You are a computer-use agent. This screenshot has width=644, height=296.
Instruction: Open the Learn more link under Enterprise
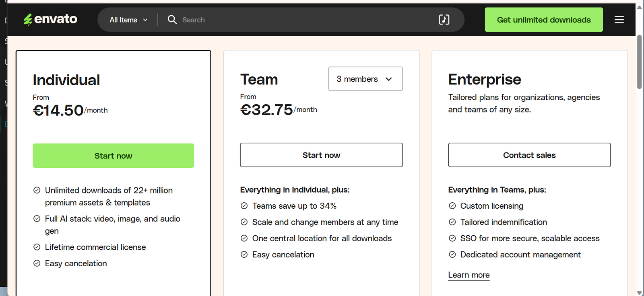[469, 275]
